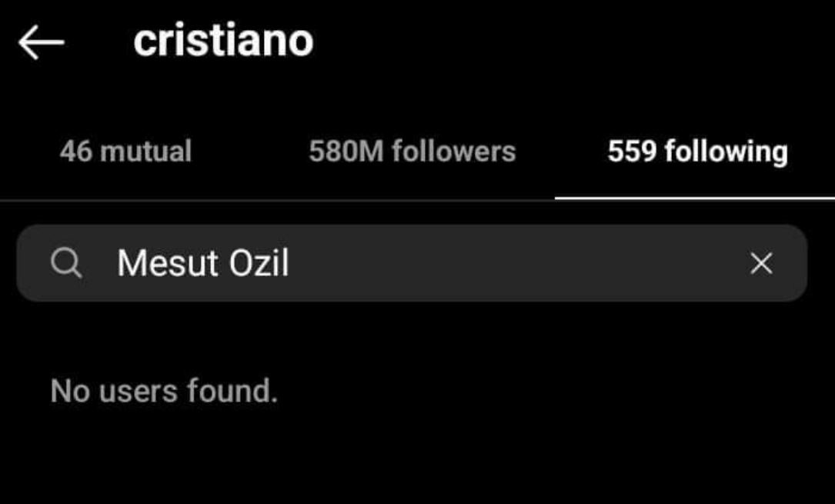Tap the clear icon at the search field's right
Image resolution: width=835 pixels, height=504 pixels.
click(x=763, y=263)
